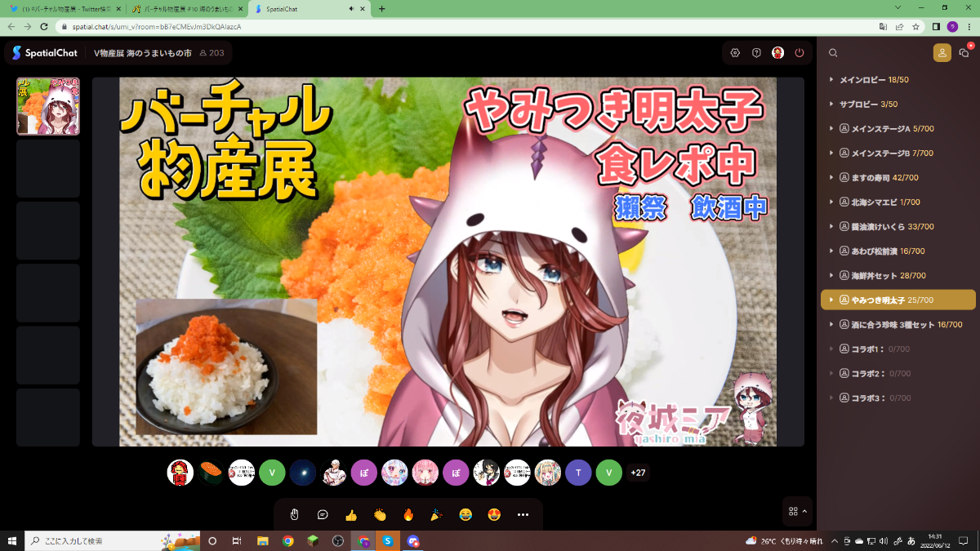The image size is (980, 551).
Task: Send a thumbs up reaction
Action: pos(351,514)
